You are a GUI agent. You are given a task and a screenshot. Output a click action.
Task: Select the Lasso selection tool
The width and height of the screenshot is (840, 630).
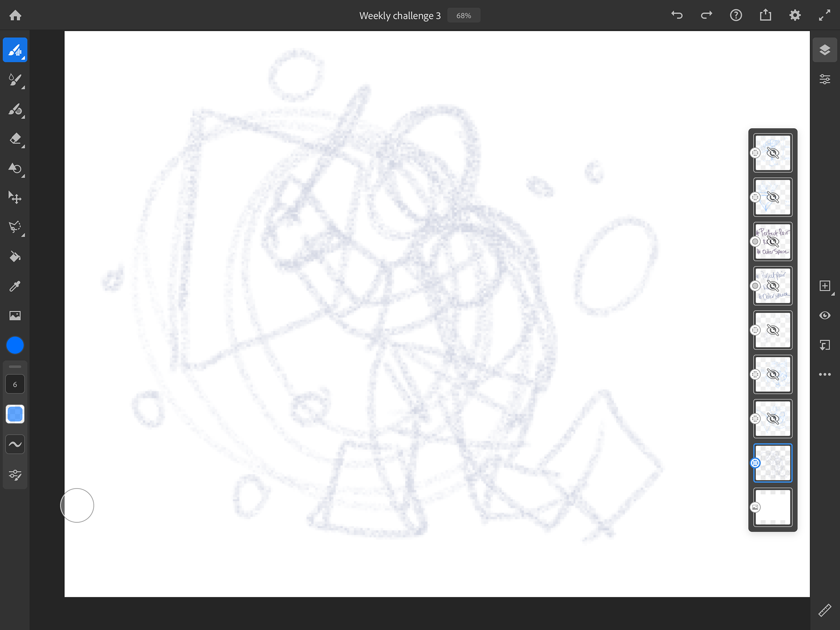point(15,227)
